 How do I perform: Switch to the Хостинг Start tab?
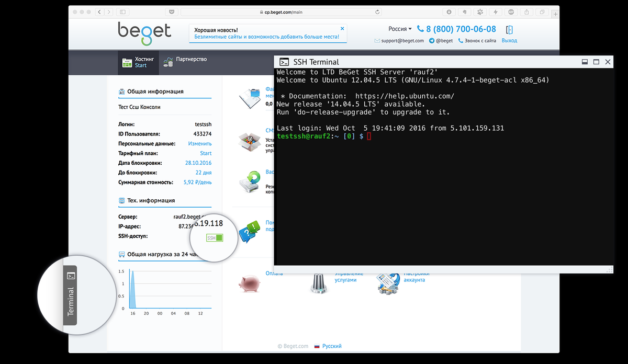point(138,62)
